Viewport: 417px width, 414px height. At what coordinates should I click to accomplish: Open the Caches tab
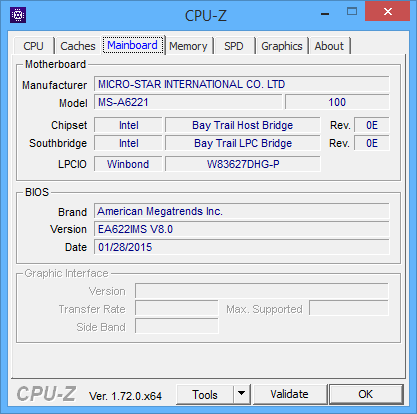click(78, 46)
